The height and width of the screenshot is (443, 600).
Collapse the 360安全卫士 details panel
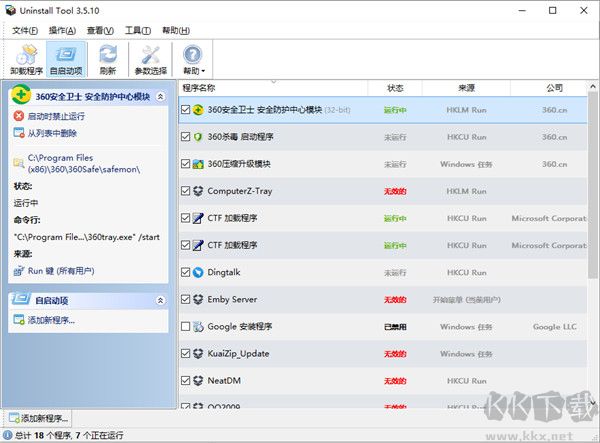click(160, 96)
